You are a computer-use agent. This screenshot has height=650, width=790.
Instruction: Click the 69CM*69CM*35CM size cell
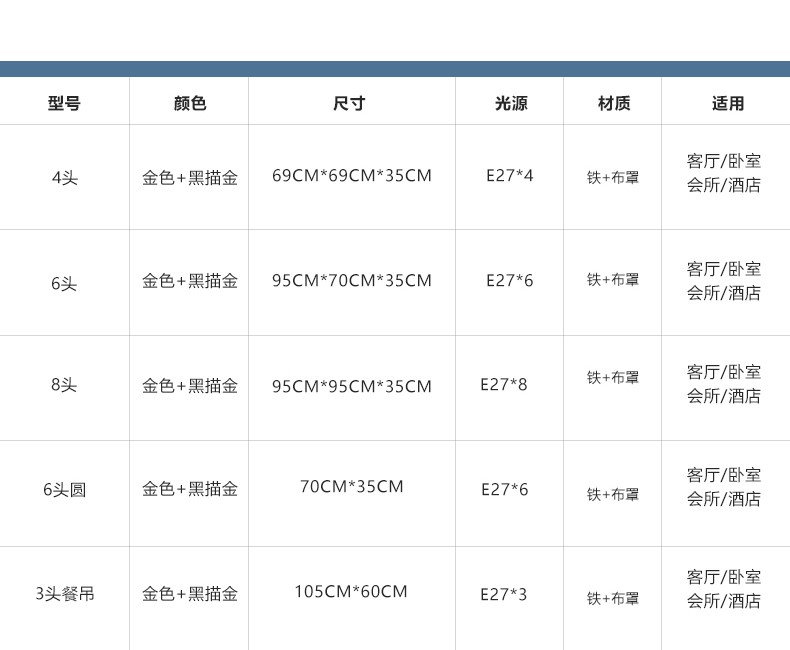coord(352,176)
